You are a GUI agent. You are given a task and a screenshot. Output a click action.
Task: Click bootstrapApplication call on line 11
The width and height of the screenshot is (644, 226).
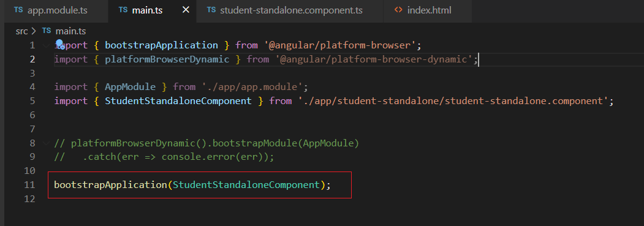tap(110, 185)
